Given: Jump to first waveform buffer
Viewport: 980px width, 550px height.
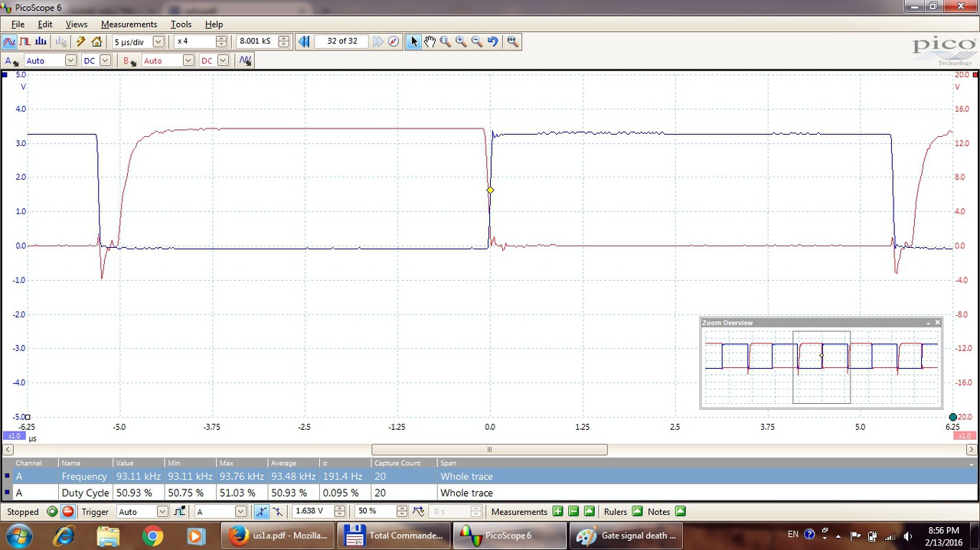Looking at the screenshot, I should click(x=304, y=41).
